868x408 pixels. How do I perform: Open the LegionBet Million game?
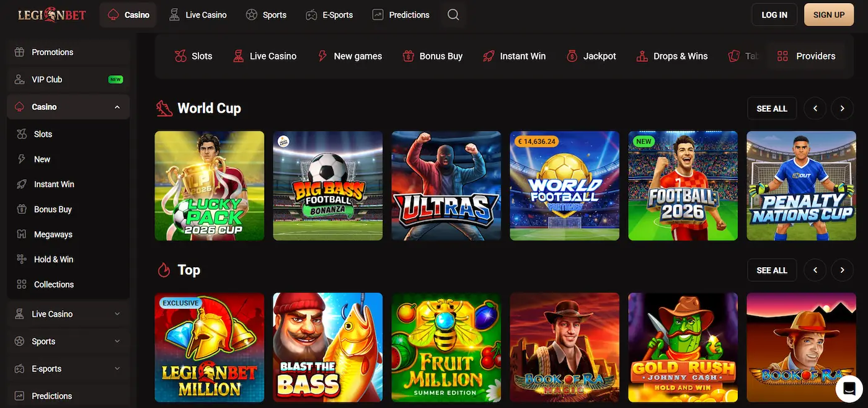(x=210, y=347)
